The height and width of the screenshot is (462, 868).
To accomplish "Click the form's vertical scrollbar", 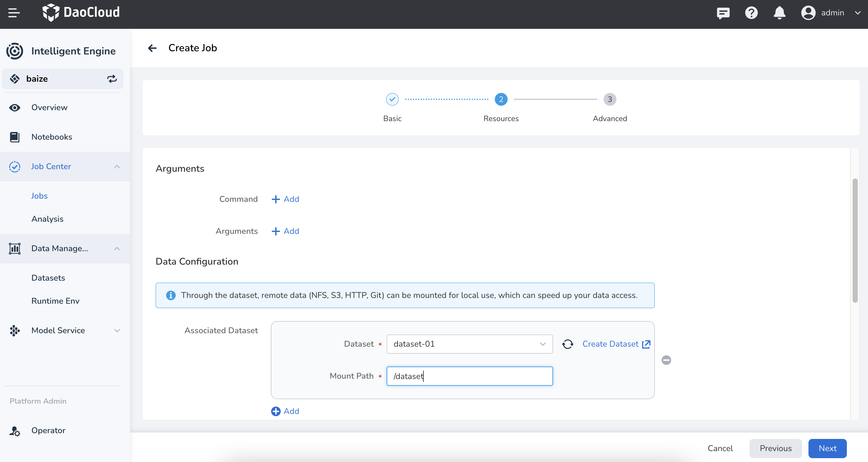I will click(855, 240).
